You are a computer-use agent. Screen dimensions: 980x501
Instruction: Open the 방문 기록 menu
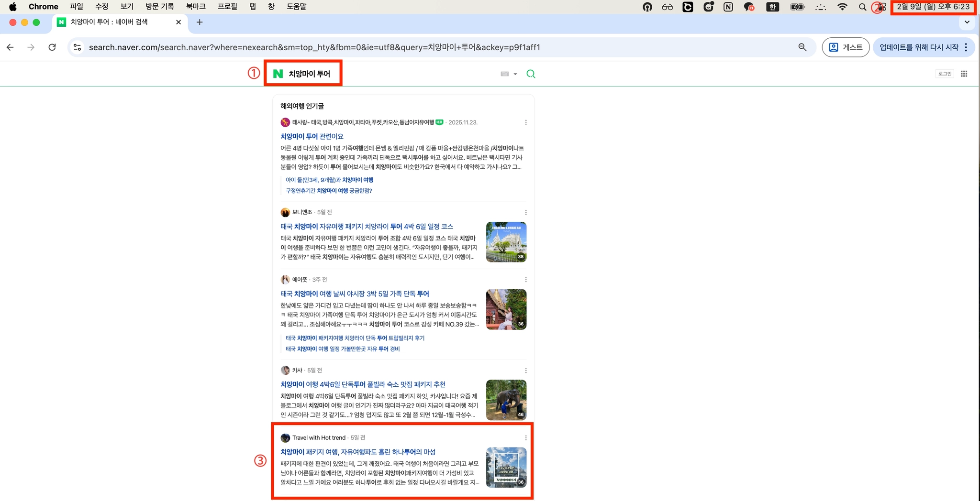tap(160, 7)
